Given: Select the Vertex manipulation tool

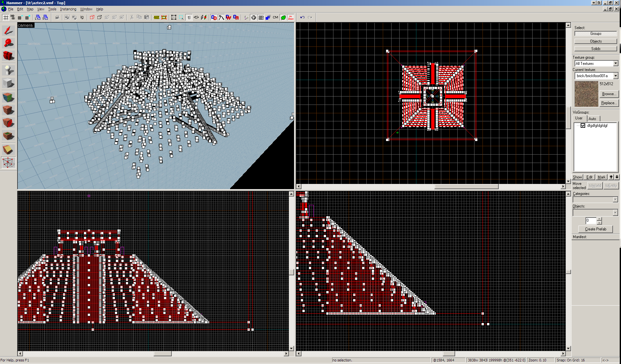Looking at the screenshot, I should (x=8, y=163).
